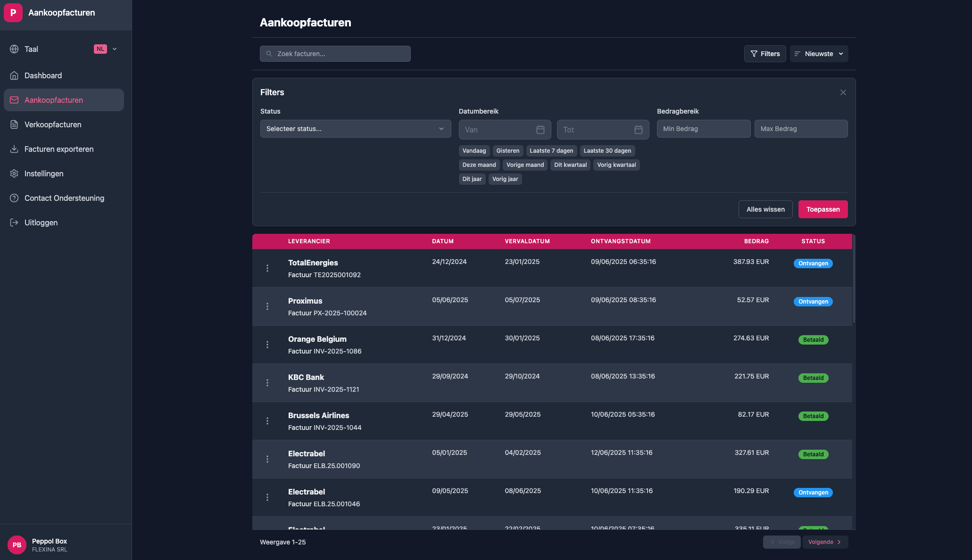This screenshot has height=560, width=972.
Task: Click the Brussels Airlines supplier name
Action: click(x=318, y=415)
